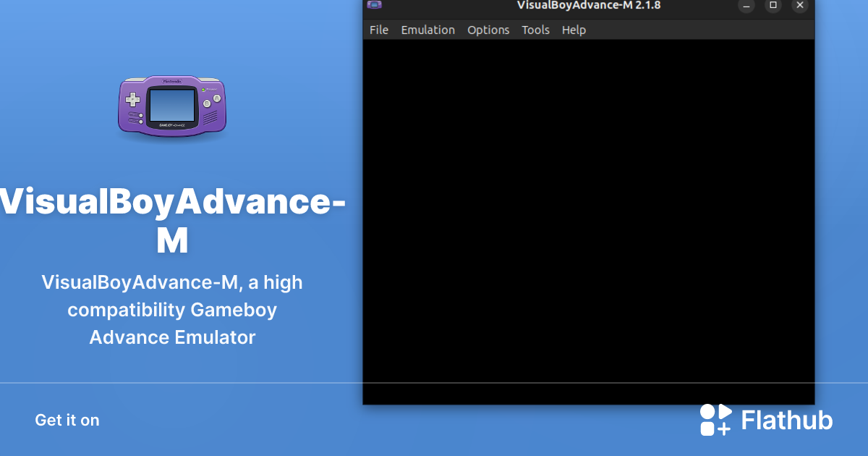Open the Tools menu
The image size is (868, 456).
tap(535, 30)
